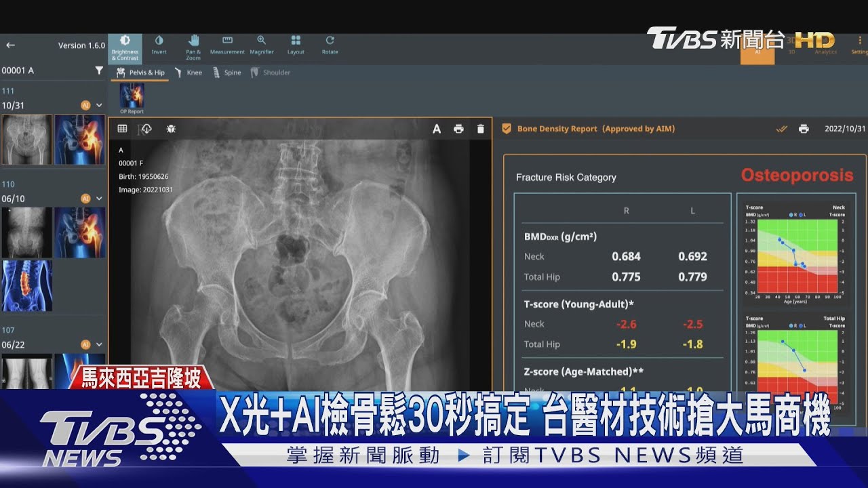Click the study number 111
This screenshot has width=868, height=488.
click(x=8, y=91)
